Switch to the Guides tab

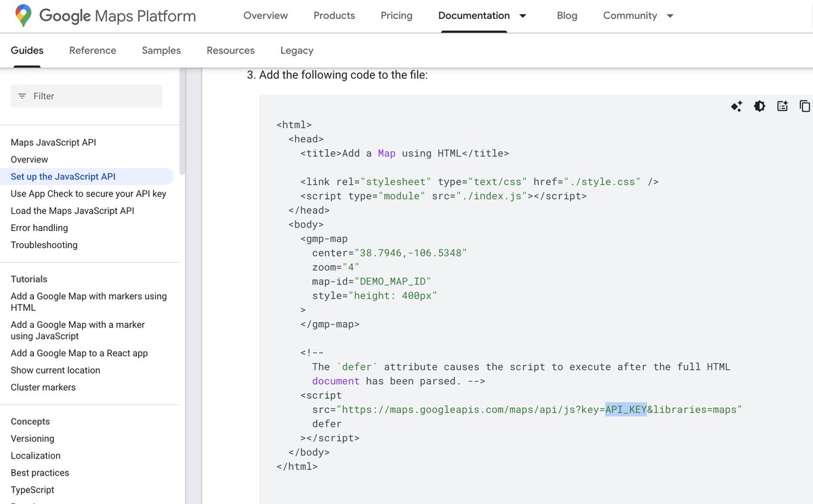click(x=27, y=50)
